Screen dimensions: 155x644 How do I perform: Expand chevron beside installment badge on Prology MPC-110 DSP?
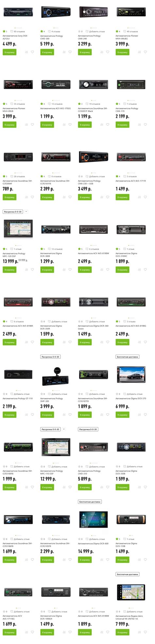(x=64, y=429)
